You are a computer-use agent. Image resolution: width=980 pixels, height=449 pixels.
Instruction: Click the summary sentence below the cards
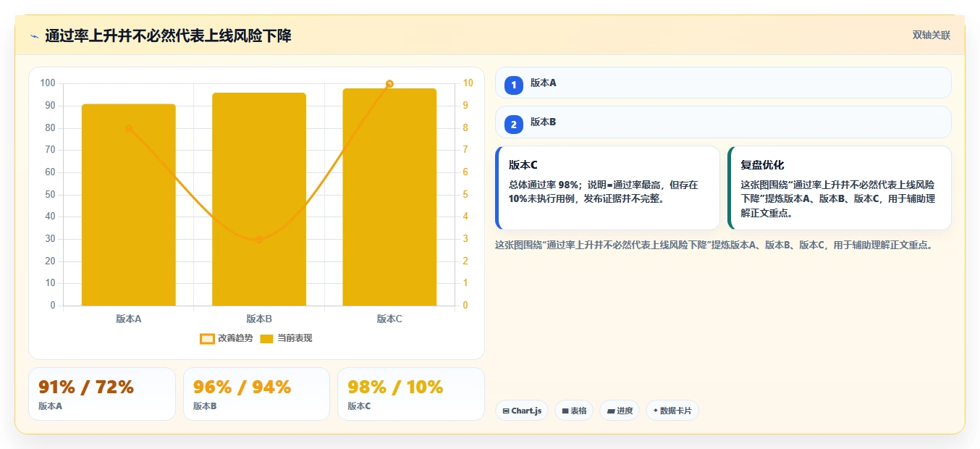714,246
